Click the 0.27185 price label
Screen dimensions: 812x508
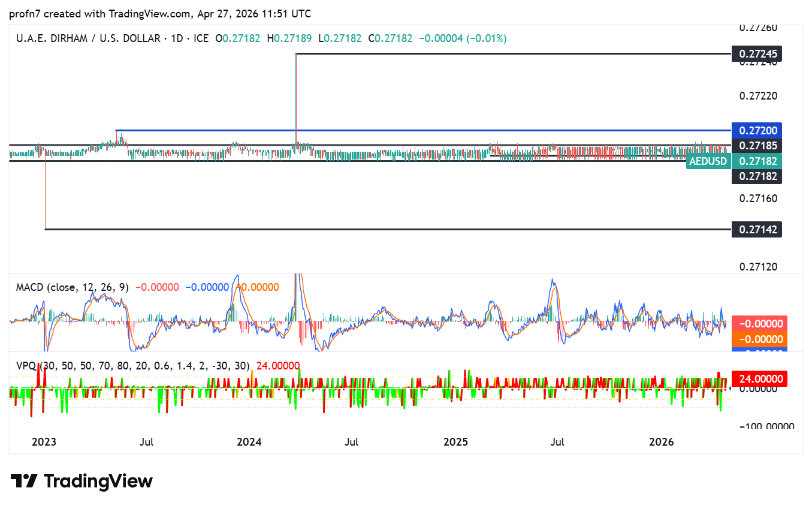pos(757,145)
